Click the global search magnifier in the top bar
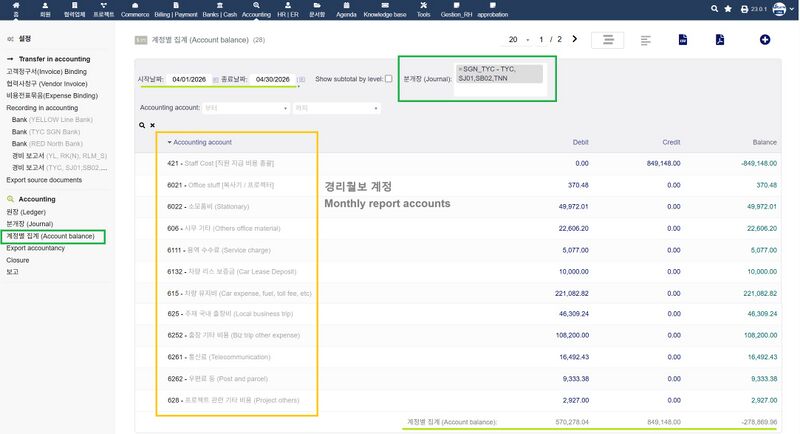Image resolution: width=800 pixels, height=434 pixels. (714, 9)
